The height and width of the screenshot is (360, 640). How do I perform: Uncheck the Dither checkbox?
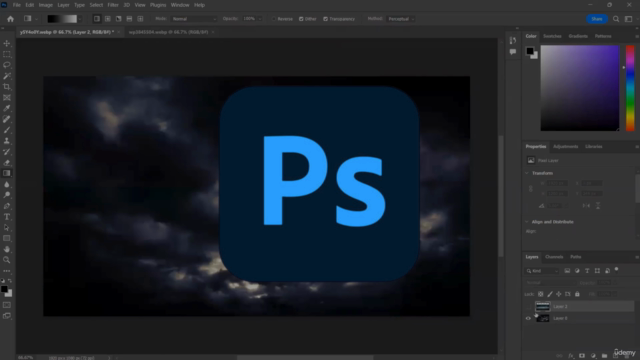pos(301,19)
